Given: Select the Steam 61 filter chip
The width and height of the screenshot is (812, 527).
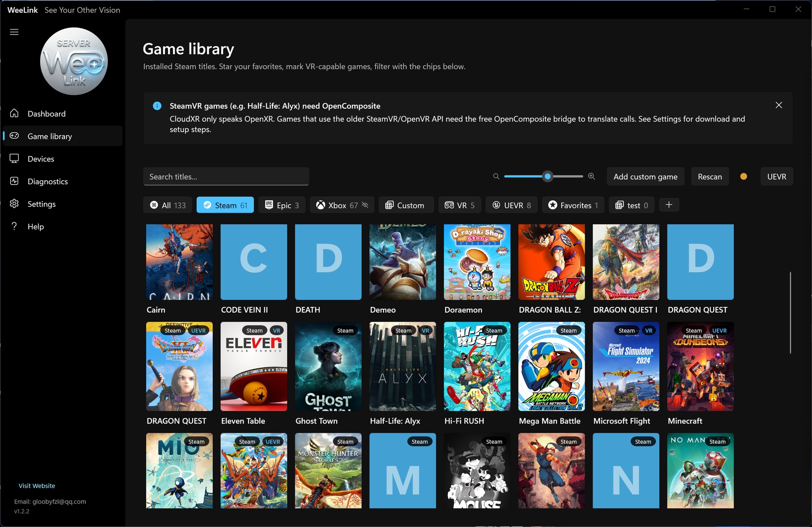Looking at the screenshot, I should click(x=225, y=205).
